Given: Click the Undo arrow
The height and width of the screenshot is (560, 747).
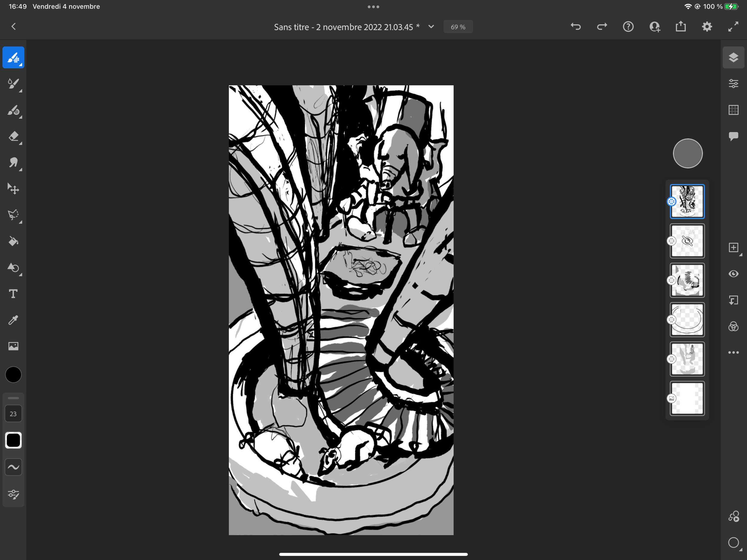Looking at the screenshot, I should pyautogui.click(x=575, y=27).
